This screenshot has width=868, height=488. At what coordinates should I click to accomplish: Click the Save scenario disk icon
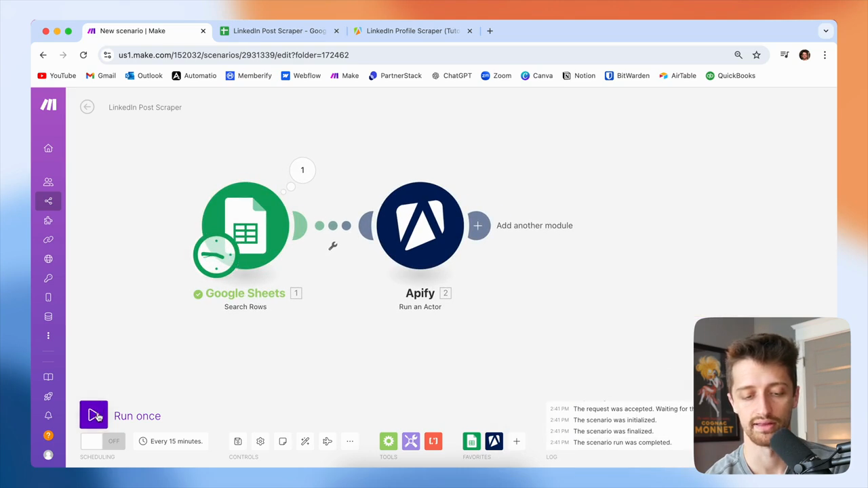coord(238,441)
